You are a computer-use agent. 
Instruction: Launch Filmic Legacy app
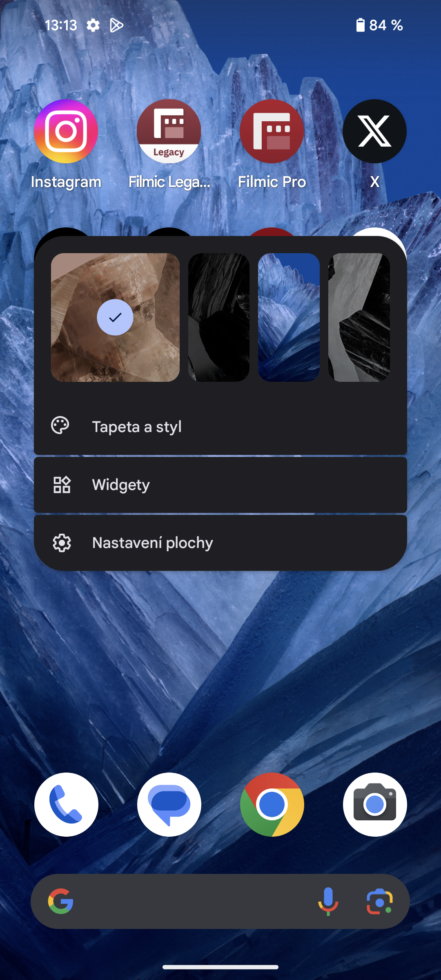[169, 131]
